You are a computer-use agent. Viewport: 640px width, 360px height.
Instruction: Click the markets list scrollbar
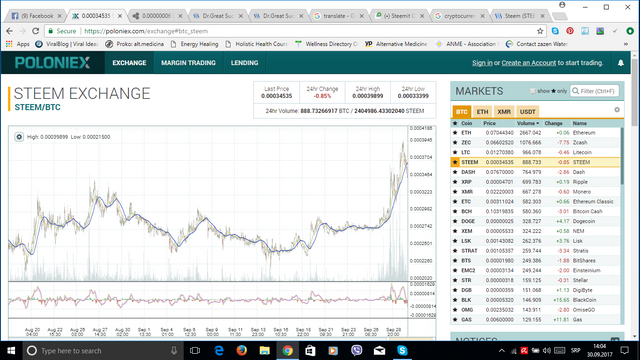pyautogui.click(x=622, y=156)
